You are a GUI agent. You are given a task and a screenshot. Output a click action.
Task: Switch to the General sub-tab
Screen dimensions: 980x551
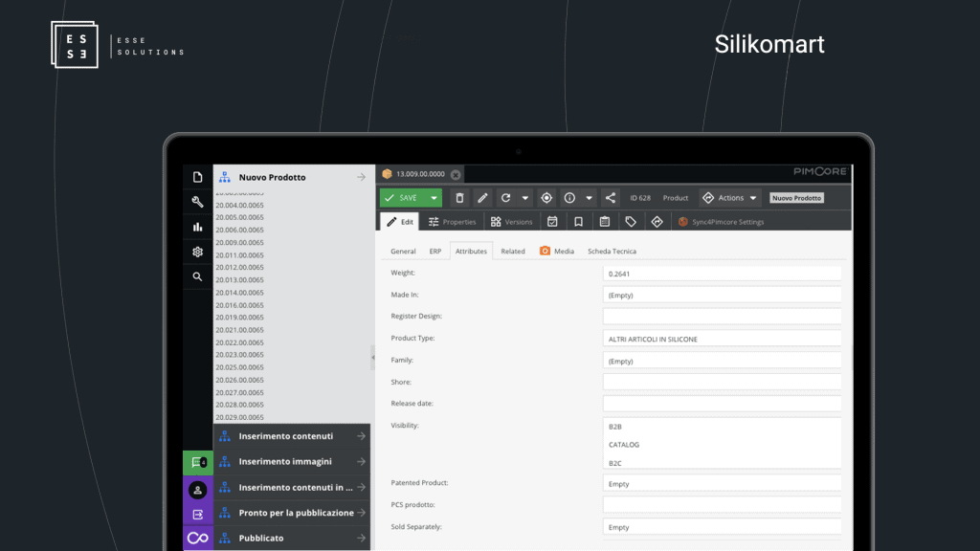coord(403,252)
